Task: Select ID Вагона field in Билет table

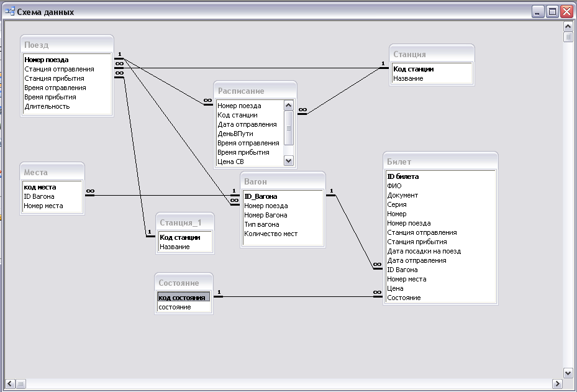Action: click(440, 270)
